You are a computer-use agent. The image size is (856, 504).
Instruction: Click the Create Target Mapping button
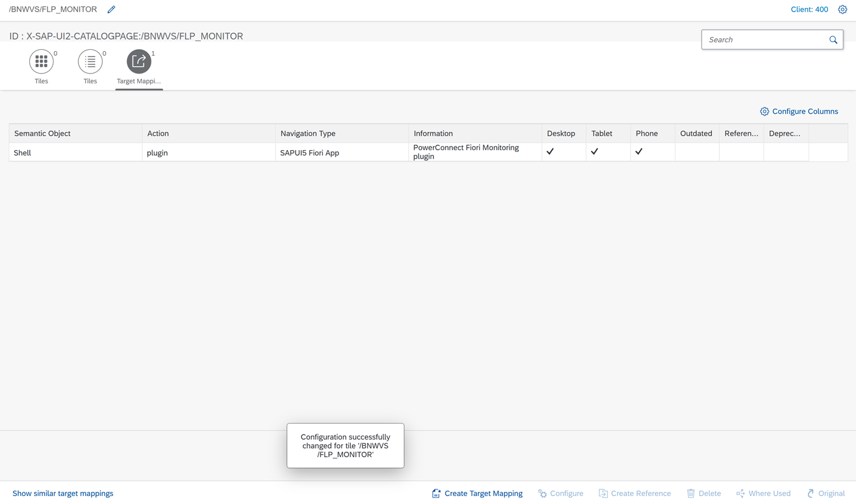[477, 493]
